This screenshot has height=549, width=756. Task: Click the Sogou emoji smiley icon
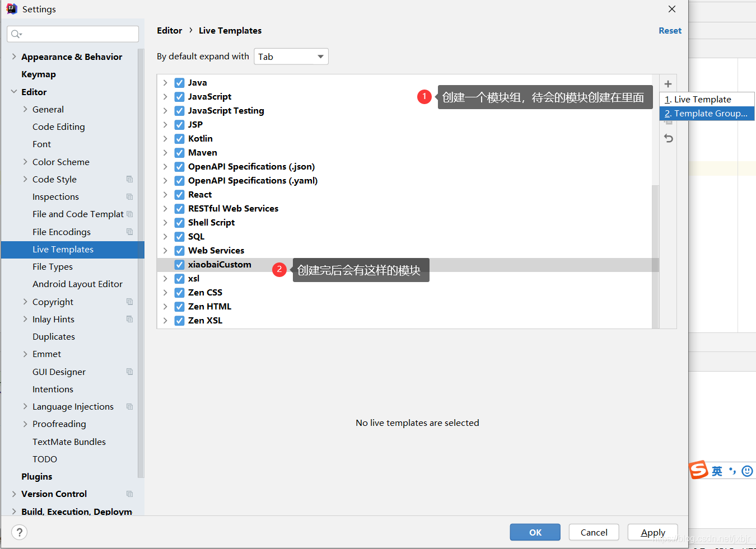747,471
